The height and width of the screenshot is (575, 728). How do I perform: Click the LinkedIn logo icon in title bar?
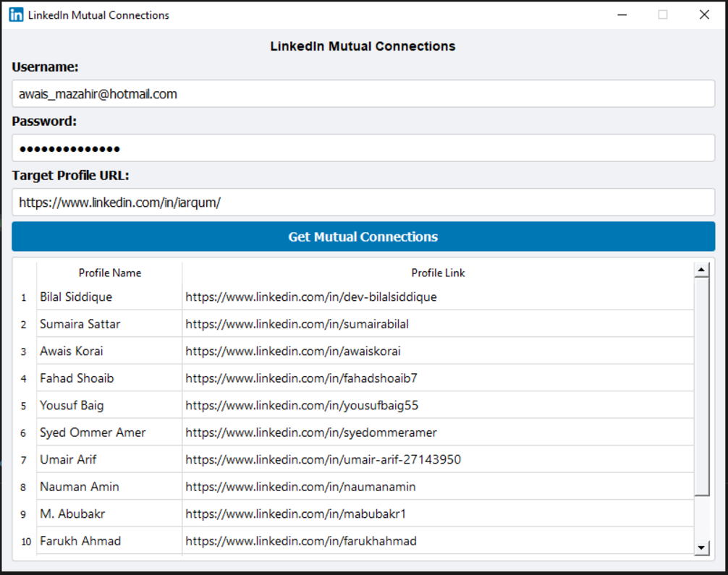[16, 15]
